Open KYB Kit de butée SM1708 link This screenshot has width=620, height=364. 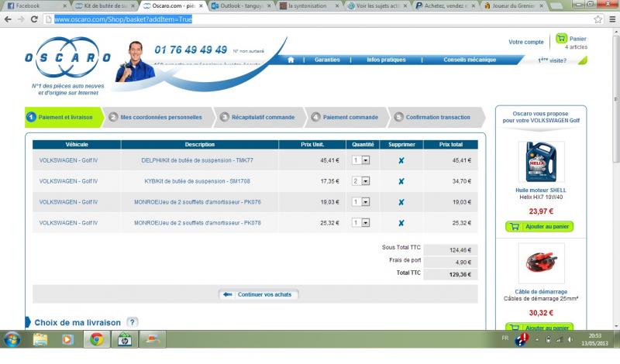tap(197, 181)
